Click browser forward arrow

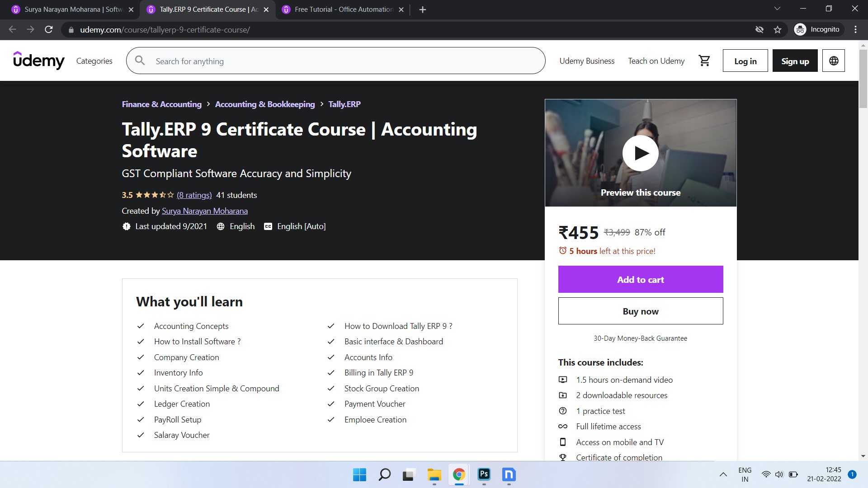click(30, 29)
